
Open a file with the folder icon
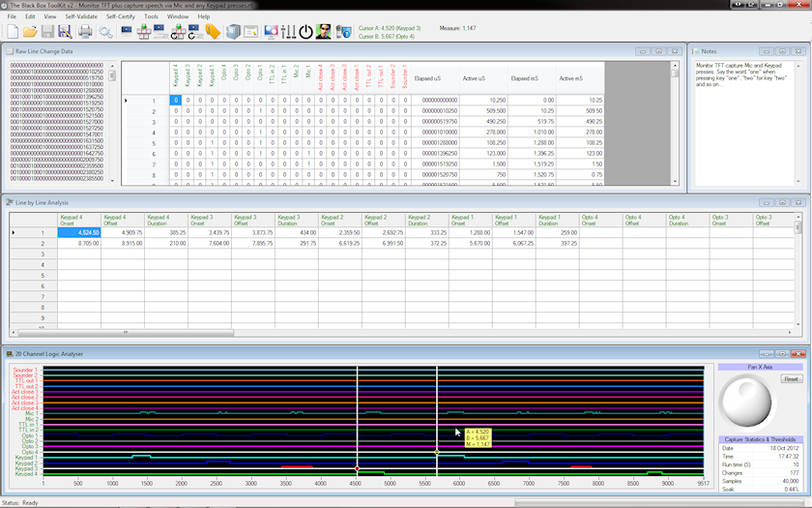click(x=30, y=32)
